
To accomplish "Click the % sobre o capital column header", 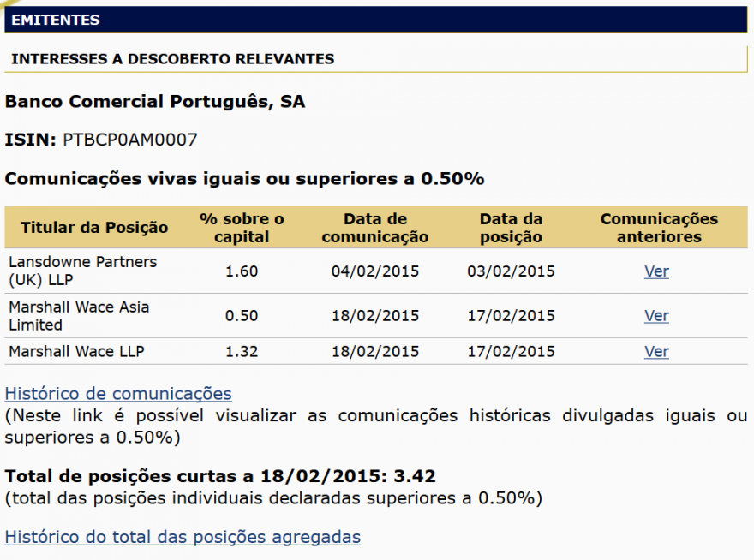I will (242, 227).
